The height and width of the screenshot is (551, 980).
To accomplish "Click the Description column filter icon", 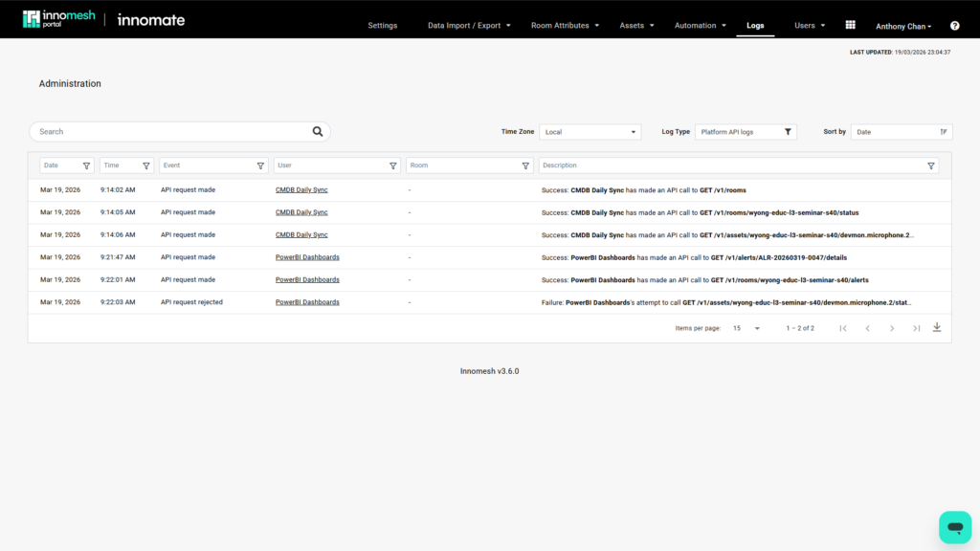I will pyautogui.click(x=931, y=165).
